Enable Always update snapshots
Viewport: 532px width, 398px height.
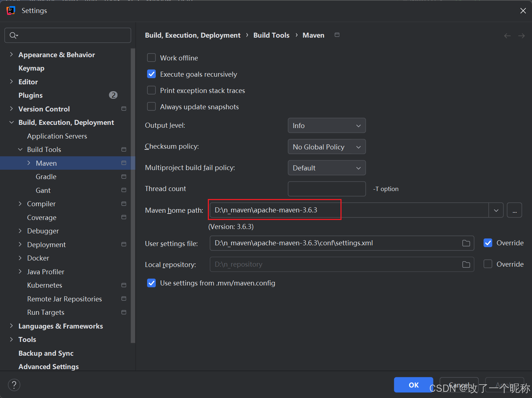point(151,106)
